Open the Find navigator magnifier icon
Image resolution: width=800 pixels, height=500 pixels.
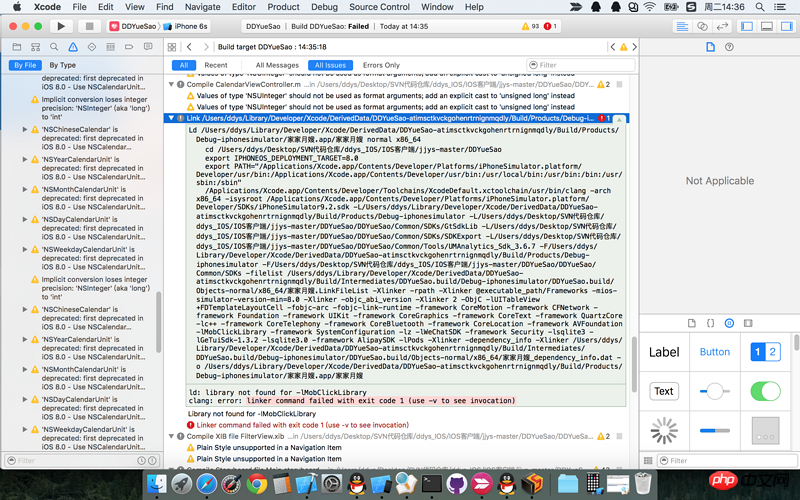tap(54, 47)
